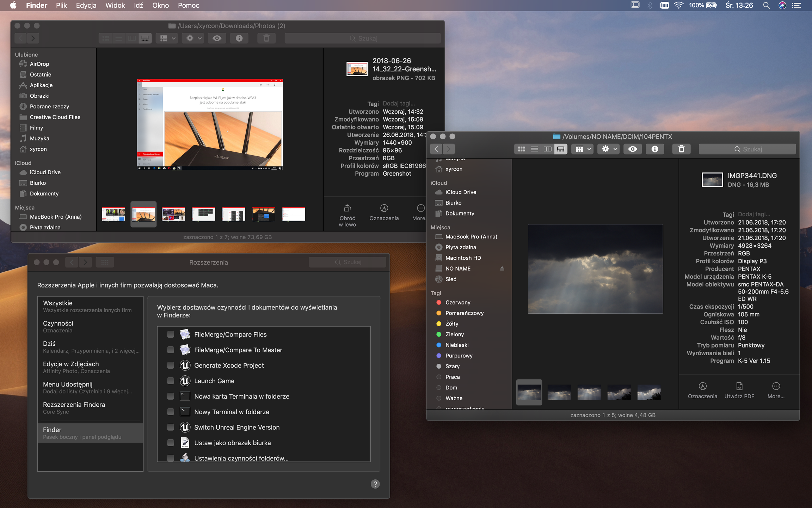The width and height of the screenshot is (812, 508).
Task: Expand the group-by dropdown in the Photos (2) window
Action: click(168, 38)
